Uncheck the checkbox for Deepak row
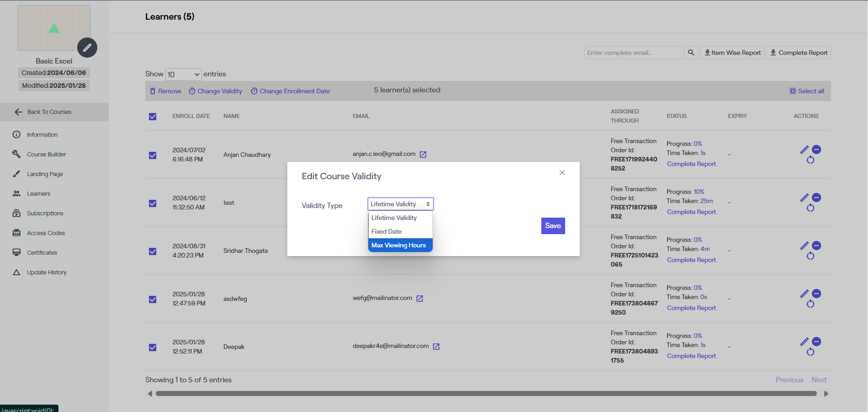The image size is (868, 412). 153,348
